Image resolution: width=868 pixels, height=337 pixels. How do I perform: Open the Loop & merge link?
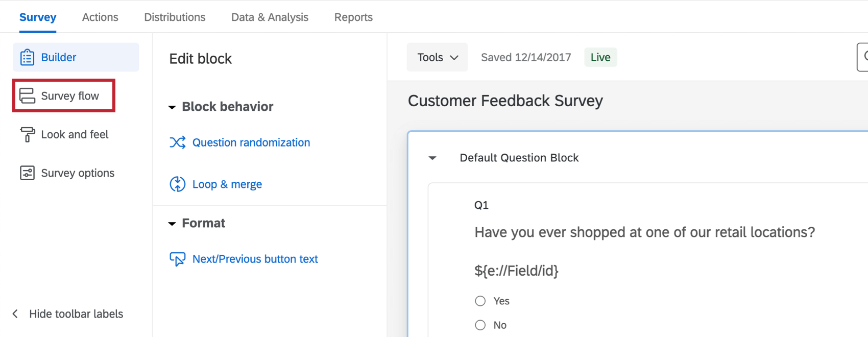(x=227, y=184)
